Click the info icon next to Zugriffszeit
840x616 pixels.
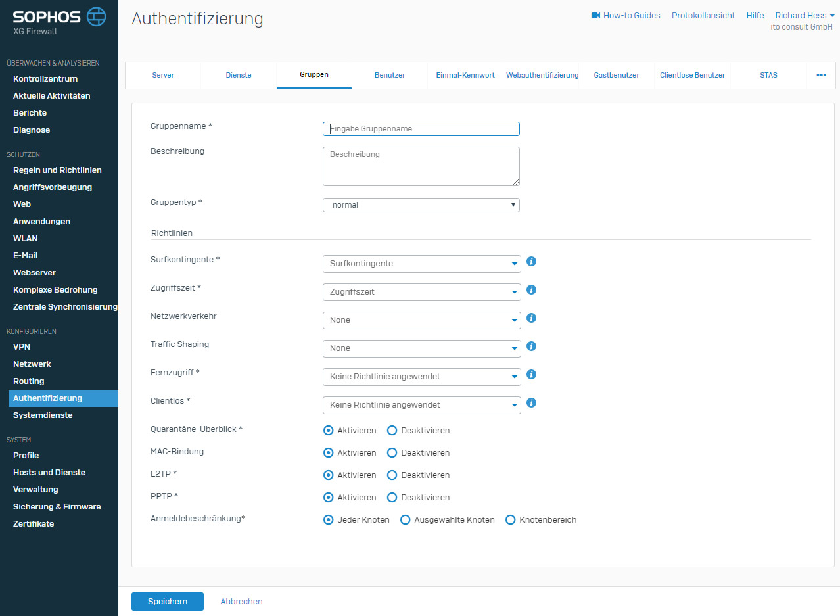click(532, 290)
